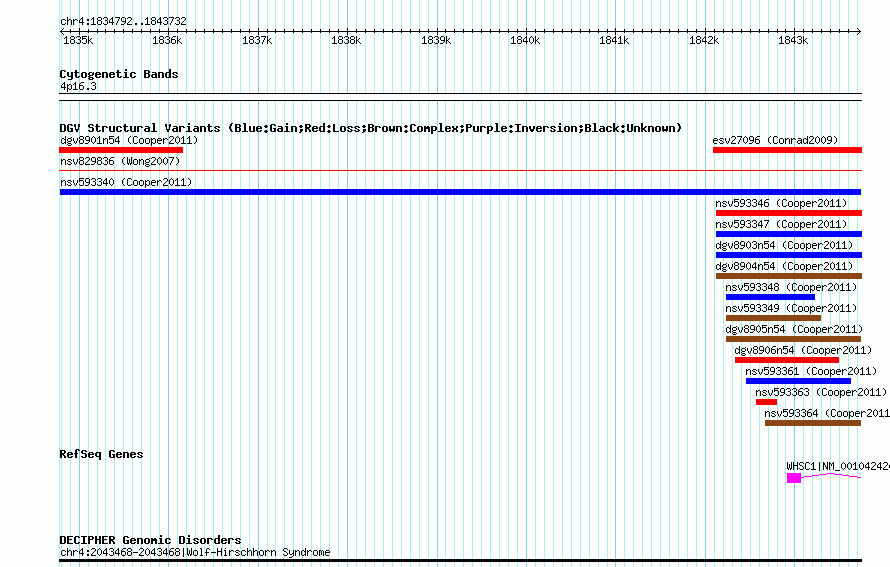Click the 1842k ruler tick label
Viewport: 890px width, 567px height.
704,40
